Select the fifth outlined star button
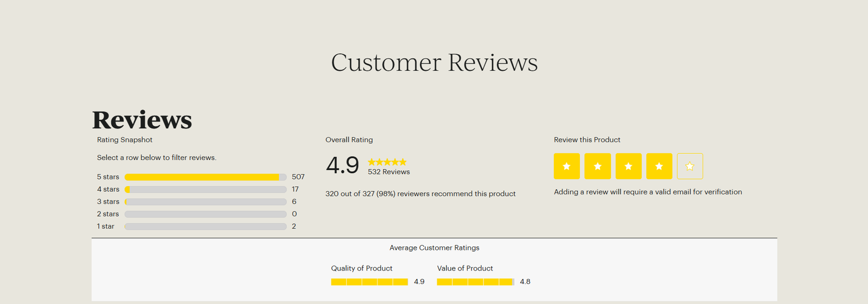 click(690, 166)
